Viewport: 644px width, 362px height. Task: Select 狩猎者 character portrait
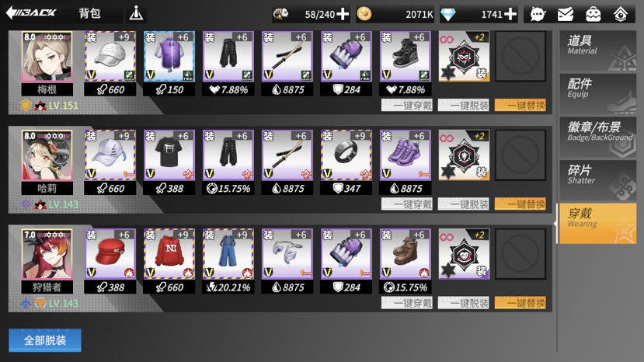click(x=47, y=255)
